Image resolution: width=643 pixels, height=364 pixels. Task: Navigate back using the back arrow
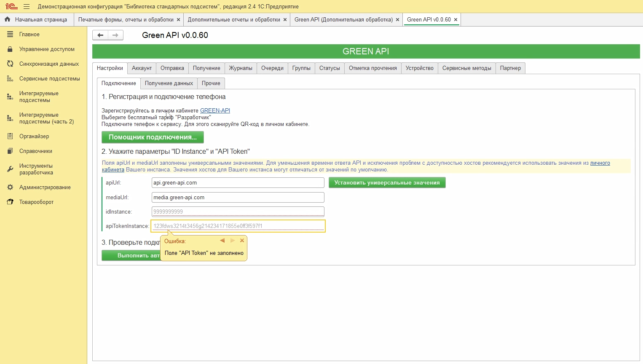100,35
